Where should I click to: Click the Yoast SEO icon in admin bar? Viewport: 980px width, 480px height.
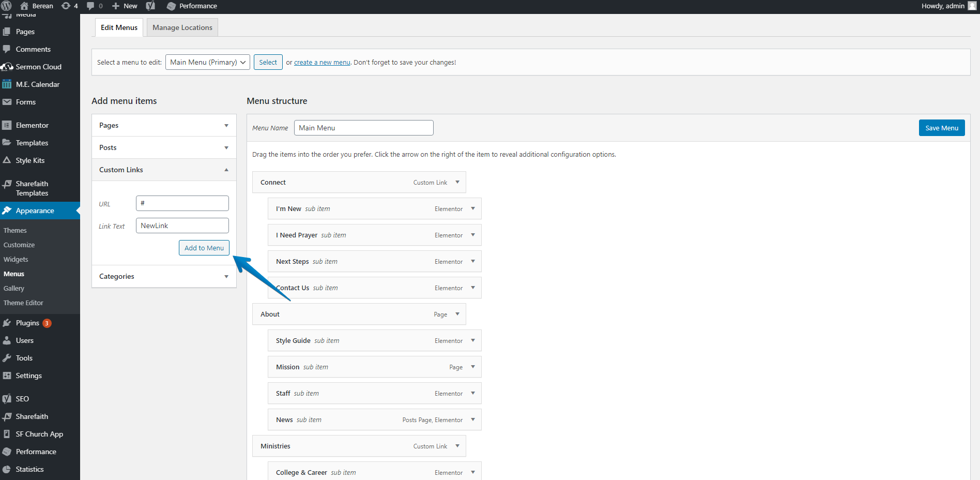point(150,6)
